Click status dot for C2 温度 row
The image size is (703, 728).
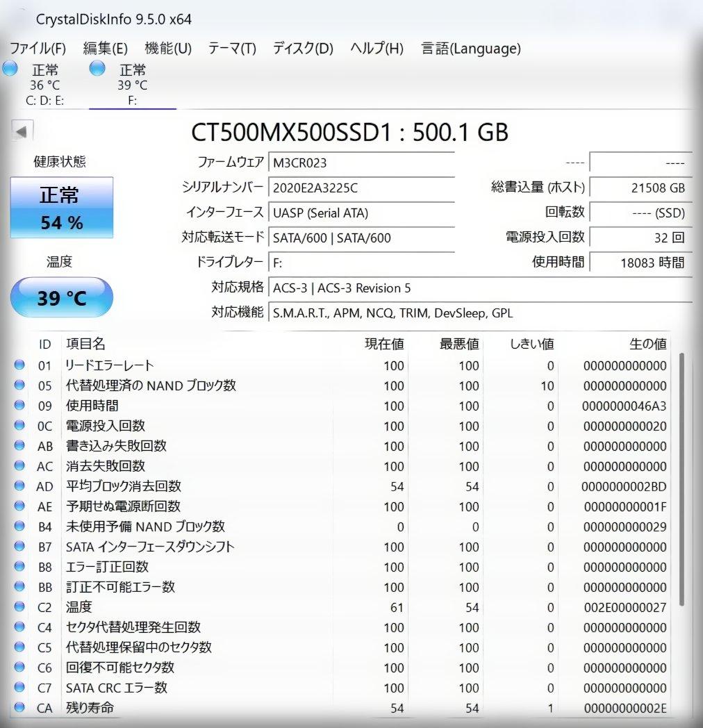click(19, 606)
